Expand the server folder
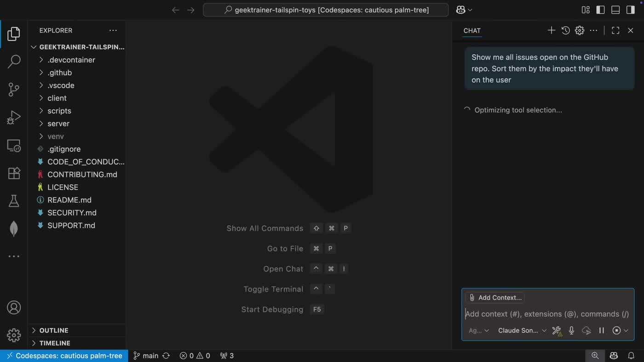Screen dimensions: 644x362 (77, 124)
